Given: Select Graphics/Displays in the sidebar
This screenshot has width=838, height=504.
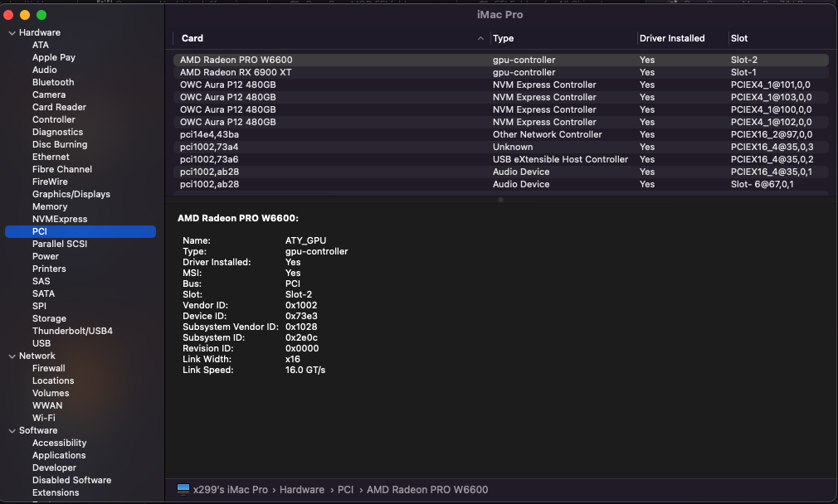Looking at the screenshot, I should tap(71, 194).
